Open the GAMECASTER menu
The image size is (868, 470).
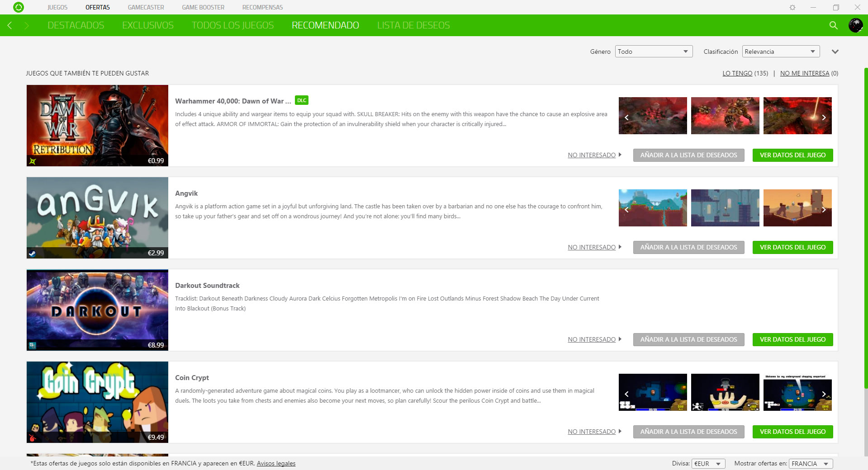tap(146, 7)
